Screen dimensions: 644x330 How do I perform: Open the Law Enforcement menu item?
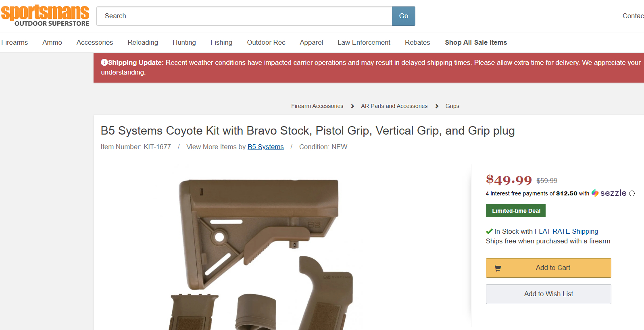click(x=364, y=43)
